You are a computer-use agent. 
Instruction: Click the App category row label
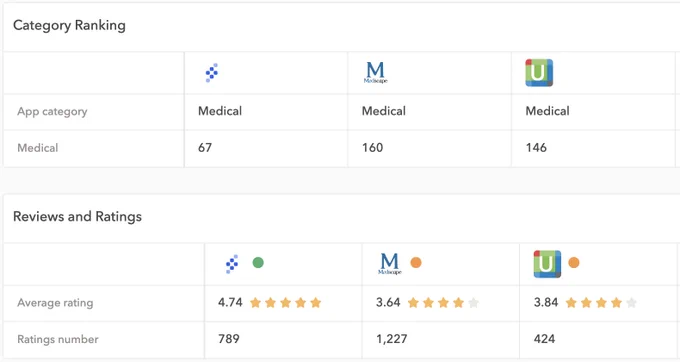coord(52,111)
